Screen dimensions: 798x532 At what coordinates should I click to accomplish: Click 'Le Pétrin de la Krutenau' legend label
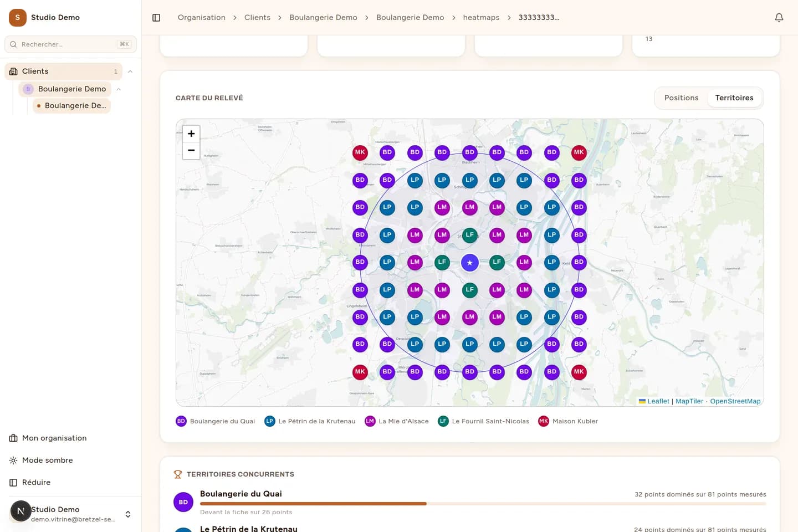click(317, 421)
